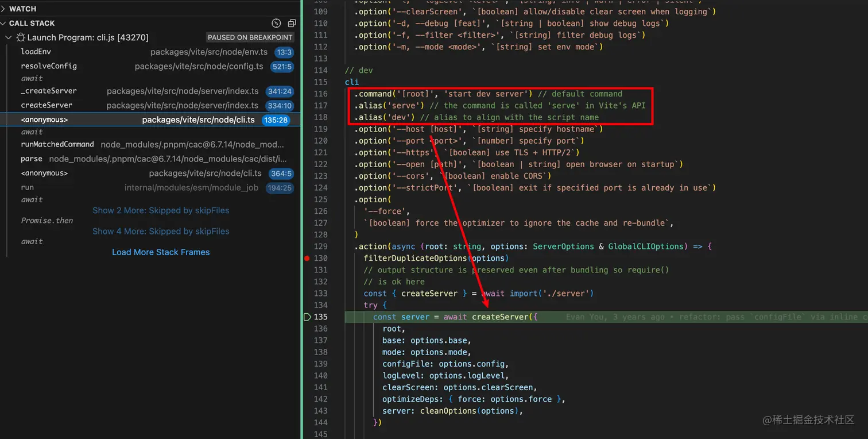The image size is (868, 439).
Task: Click the '--force' string on line 126
Action: 385,211
